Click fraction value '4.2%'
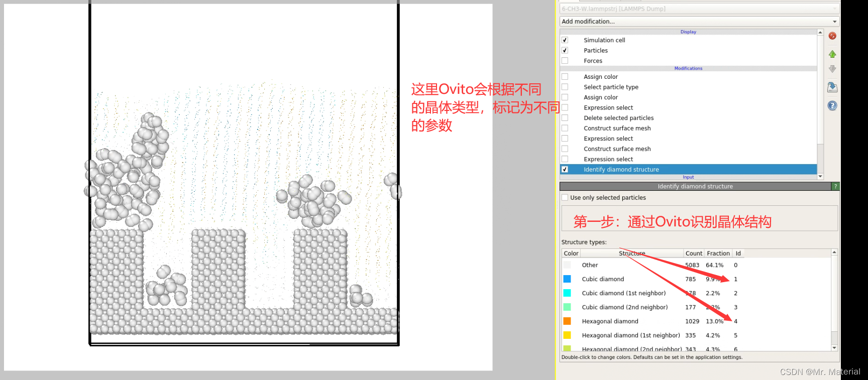Screen dimensions: 868x380 pyautogui.click(x=713, y=335)
